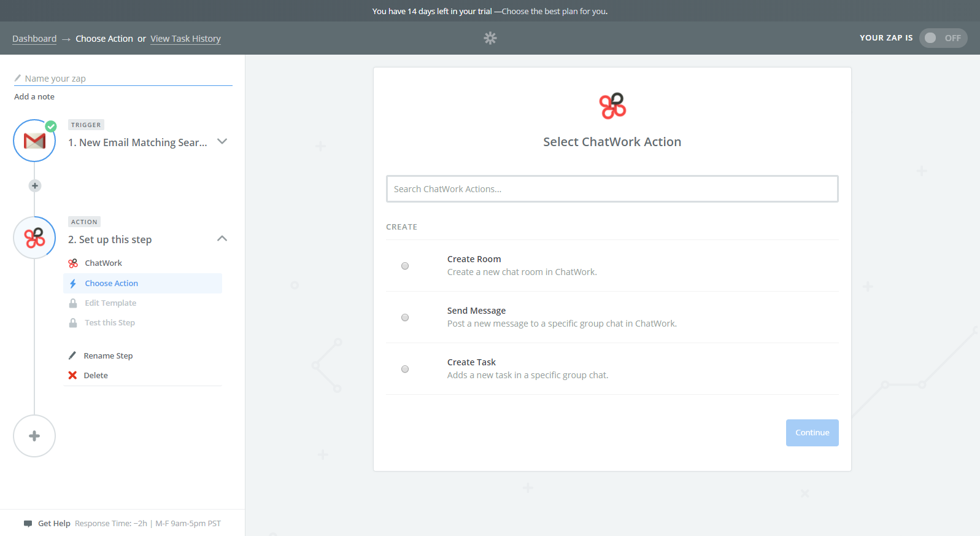Click the lightning bolt Choose Action icon
This screenshot has width=980, height=536.
coord(73,284)
